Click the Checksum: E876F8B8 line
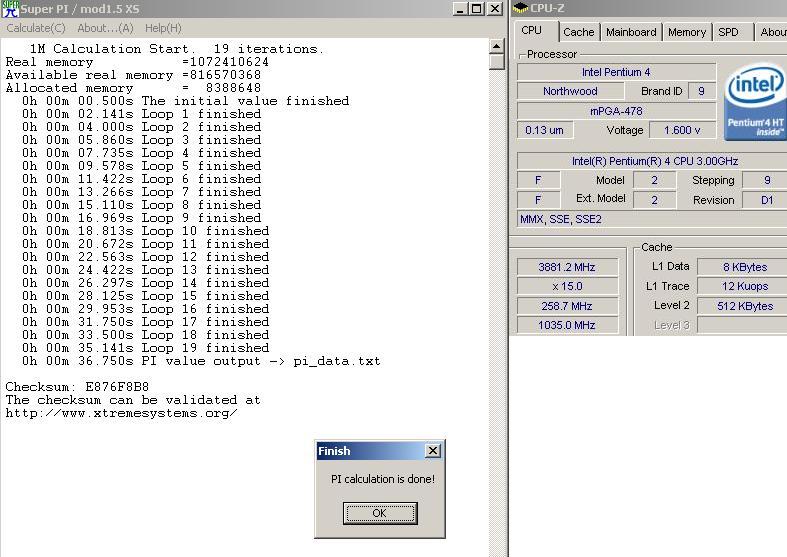Screen dimensions: 787x557 click(77, 387)
